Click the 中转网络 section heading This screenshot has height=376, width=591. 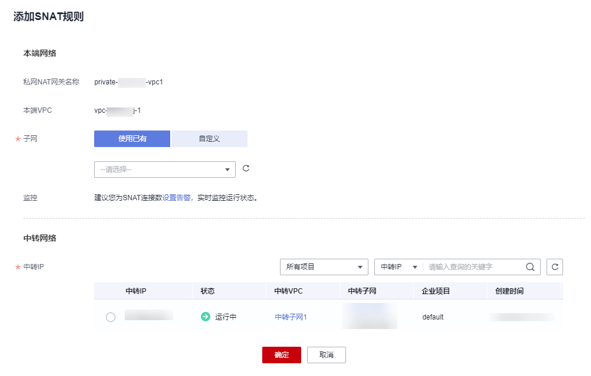coord(40,238)
